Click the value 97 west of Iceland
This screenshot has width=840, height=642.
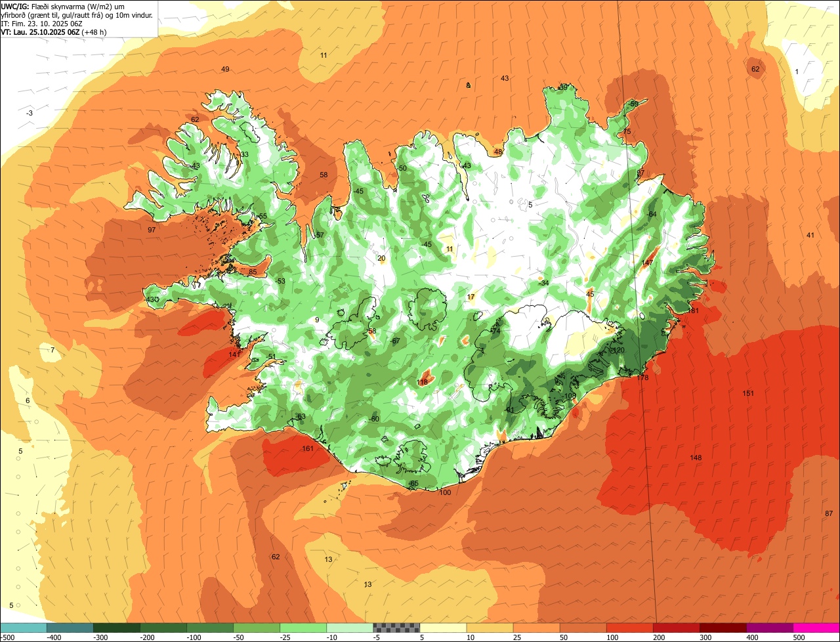pos(152,230)
